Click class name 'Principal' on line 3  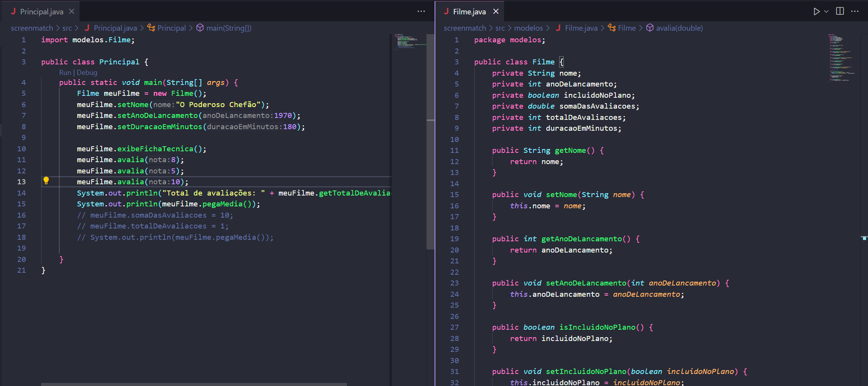click(x=119, y=62)
